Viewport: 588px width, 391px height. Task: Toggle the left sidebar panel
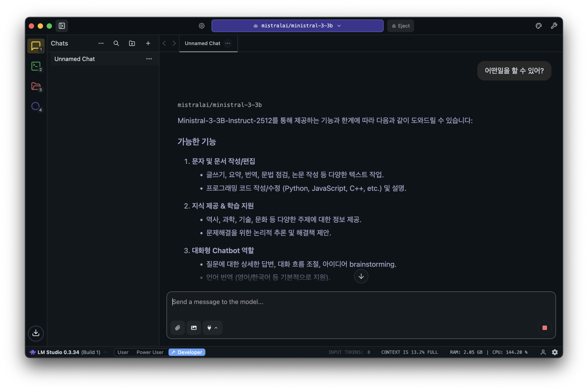62,26
